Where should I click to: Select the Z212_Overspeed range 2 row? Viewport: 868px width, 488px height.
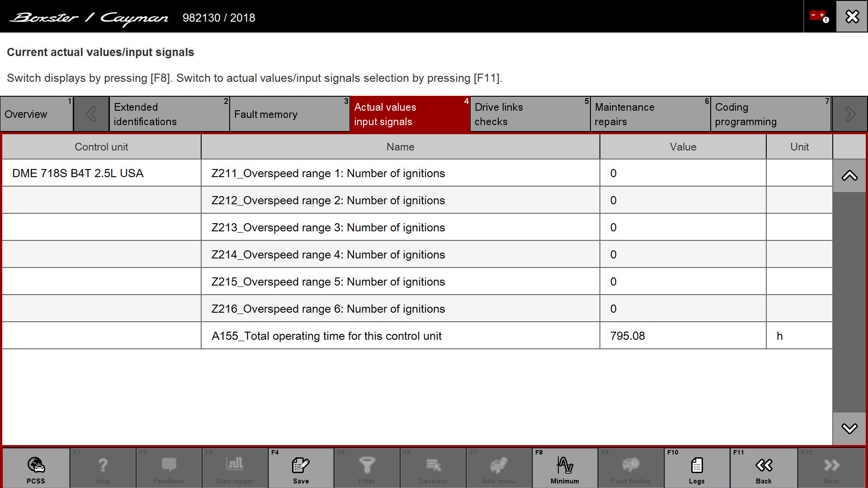tap(417, 200)
